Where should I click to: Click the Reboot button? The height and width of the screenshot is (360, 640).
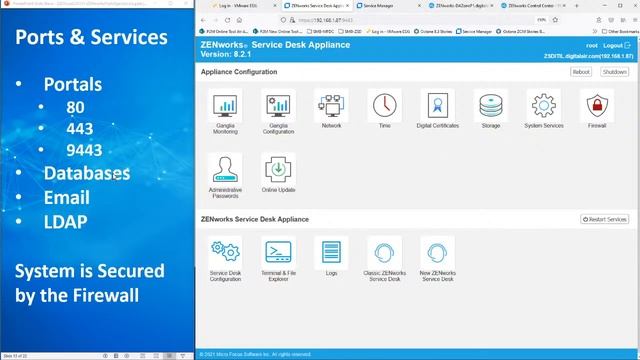[x=580, y=72]
